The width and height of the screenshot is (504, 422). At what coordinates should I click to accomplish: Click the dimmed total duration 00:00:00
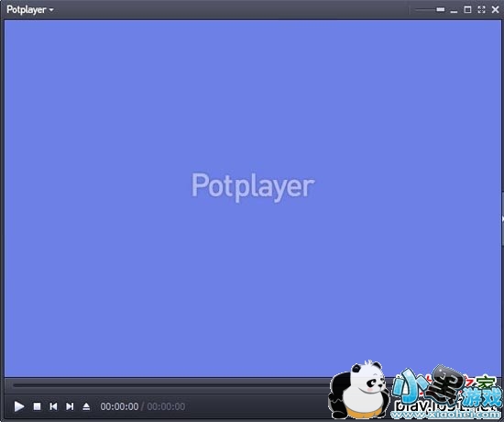[x=166, y=406]
